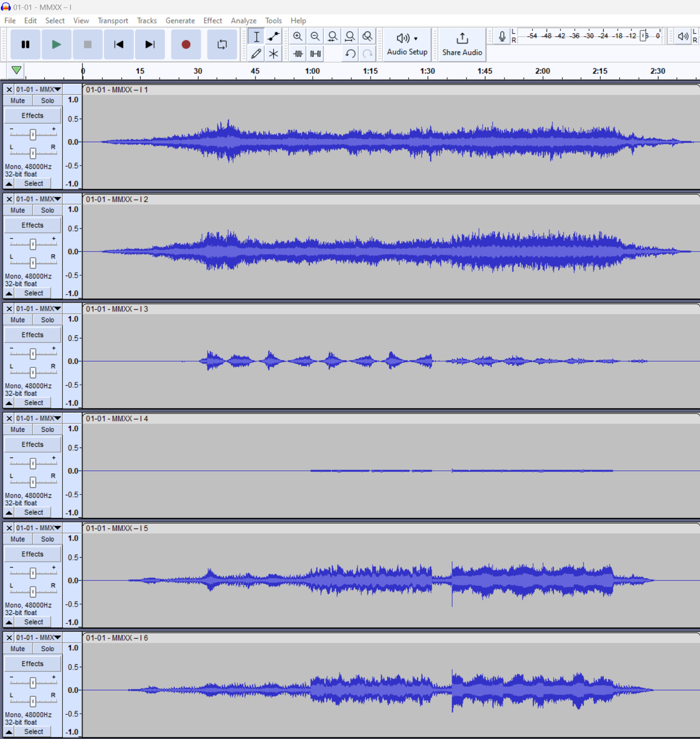Click the Silence audio selection icon
The image size is (700, 739).
click(x=315, y=54)
